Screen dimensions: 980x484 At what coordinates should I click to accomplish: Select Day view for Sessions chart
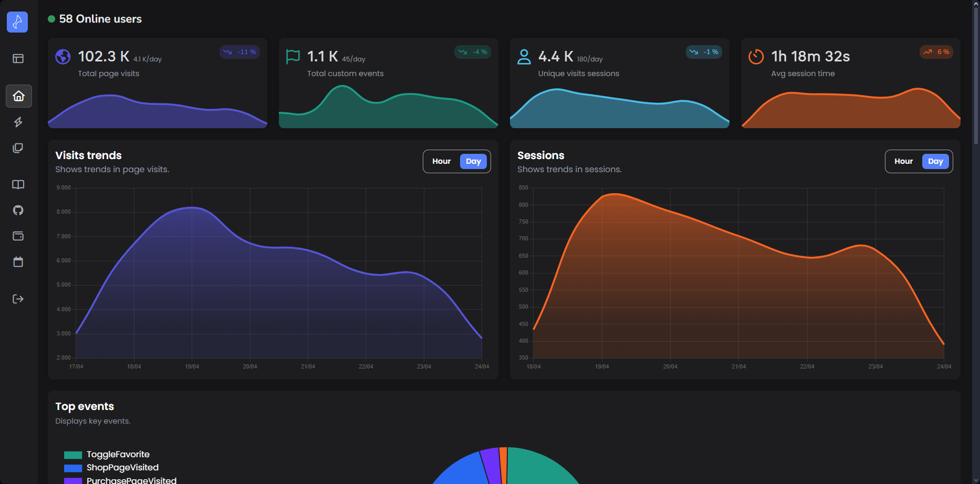tap(935, 162)
